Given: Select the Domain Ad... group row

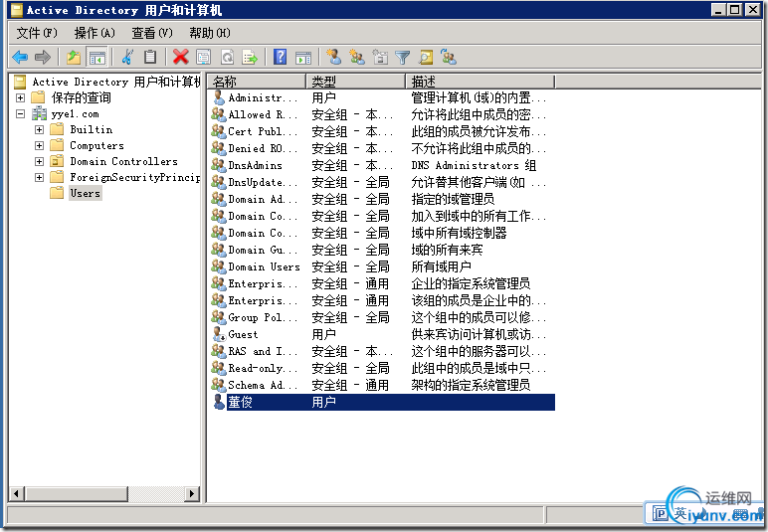Looking at the screenshot, I should 383,199.
